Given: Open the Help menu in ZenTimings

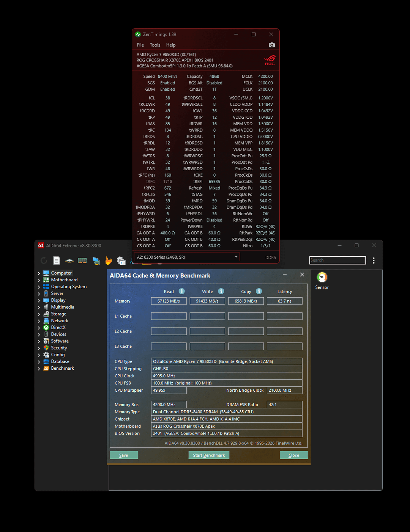Looking at the screenshot, I should tap(171, 45).
